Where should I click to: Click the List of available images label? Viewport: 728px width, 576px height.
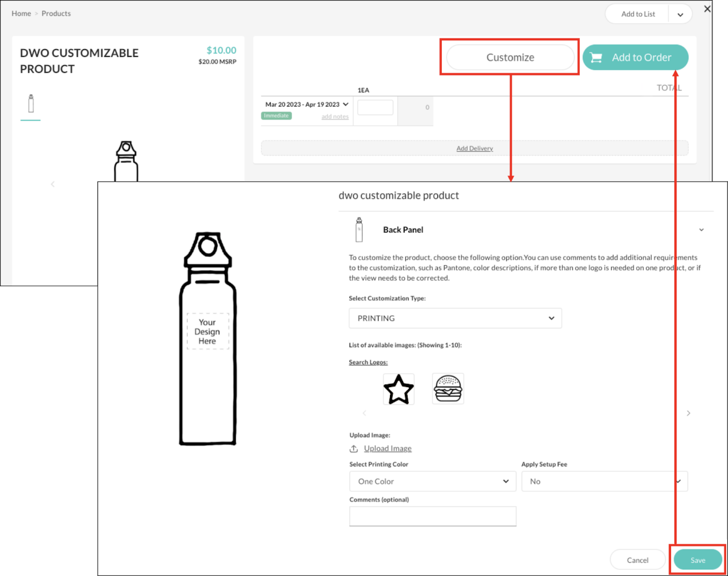pos(405,345)
